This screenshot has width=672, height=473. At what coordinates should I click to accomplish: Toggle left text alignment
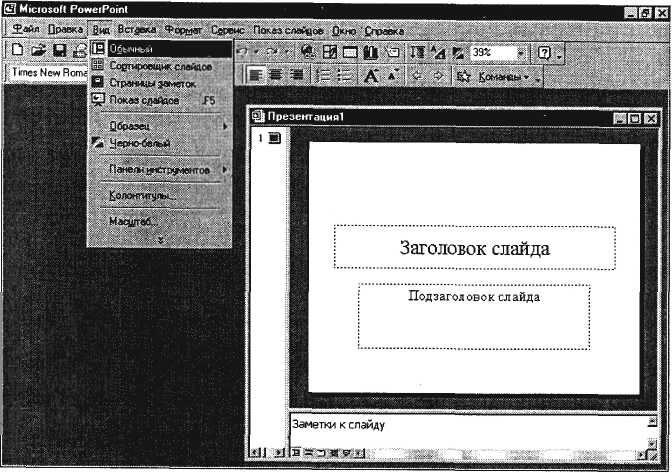pyautogui.click(x=255, y=76)
